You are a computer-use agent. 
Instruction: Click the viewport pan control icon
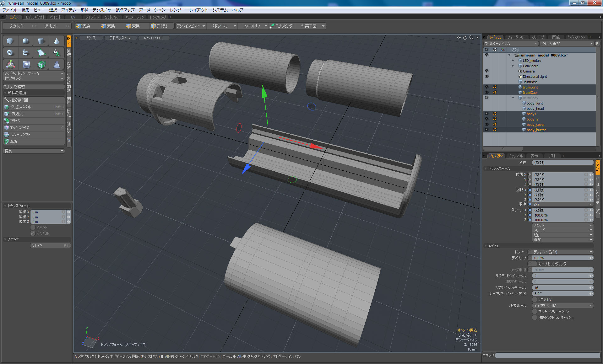459,38
